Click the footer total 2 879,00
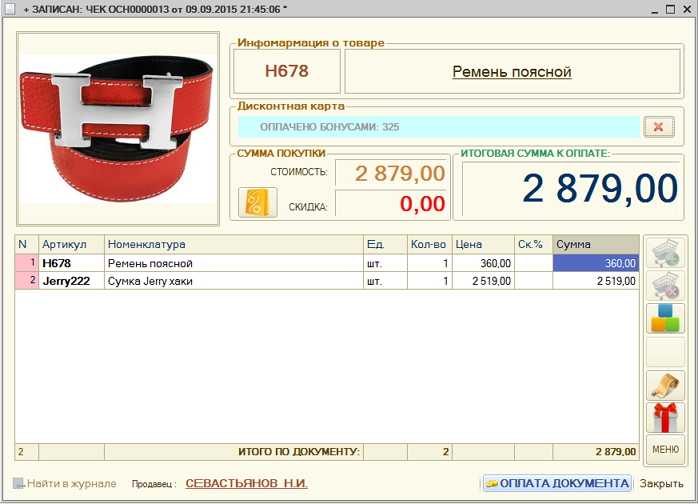Viewport: 698px width, 504px height. coord(596,451)
